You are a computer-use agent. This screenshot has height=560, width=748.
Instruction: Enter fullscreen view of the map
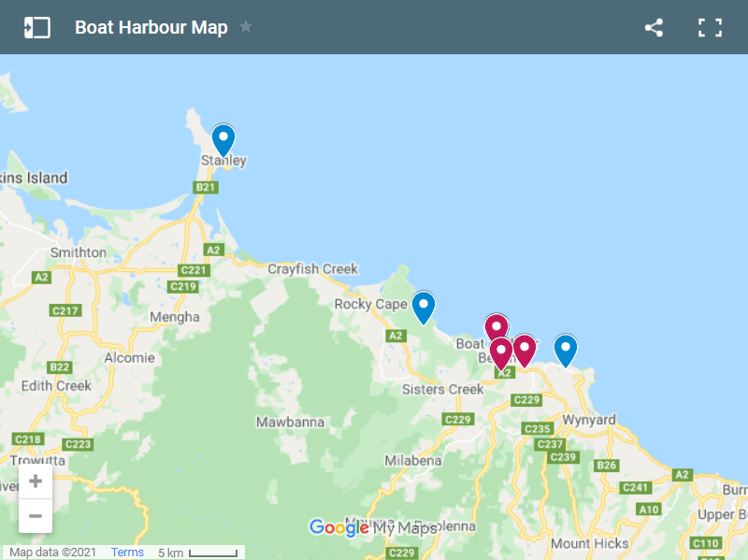click(709, 27)
